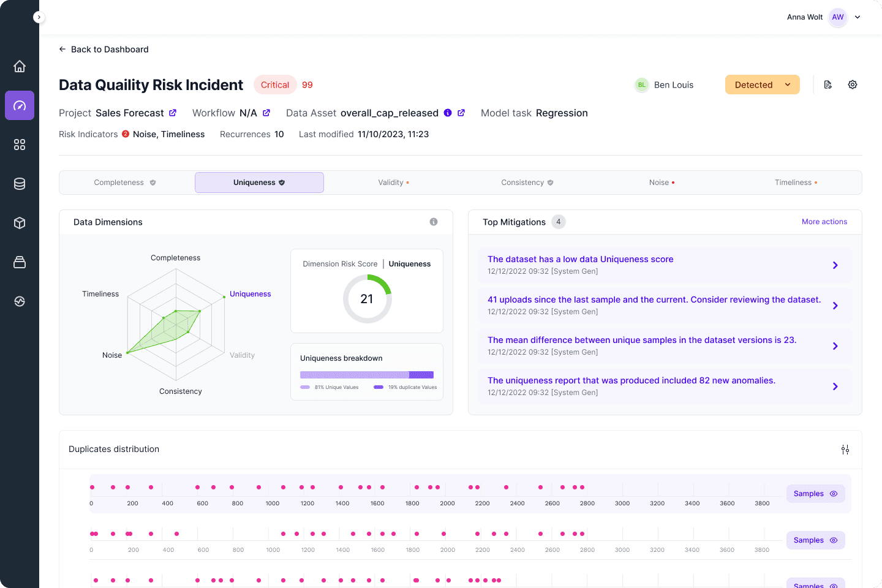Image resolution: width=882 pixels, height=588 pixels.
Task: Switch to the Consistency tab
Action: tap(527, 183)
